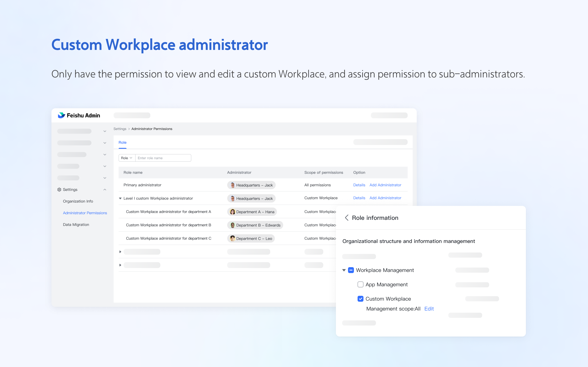Collapse the Level I custom Workplace administrator row
588x367 pixels.
(x=120, y=198)
